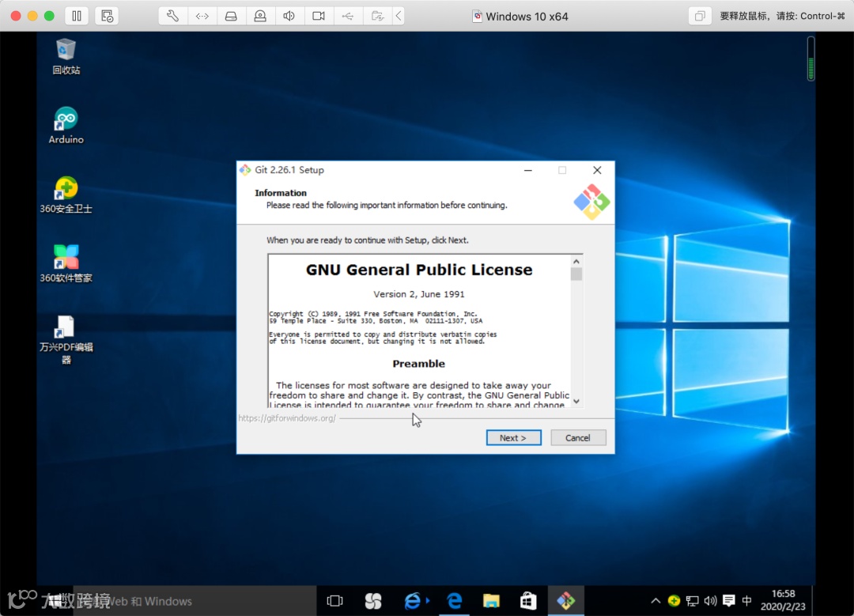Open the taskbar clock showing 16:58
Viewport: 854px width, 616px height.
point(783,600)
